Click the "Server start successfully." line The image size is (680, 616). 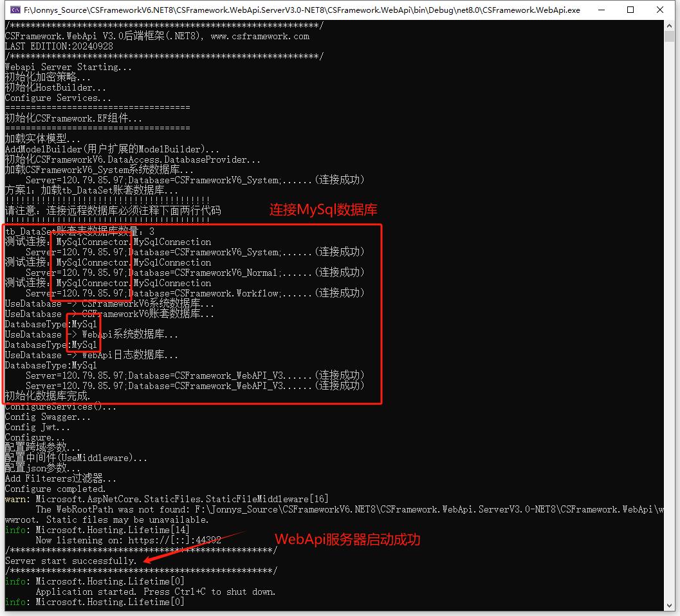click(x=71, y=561)
